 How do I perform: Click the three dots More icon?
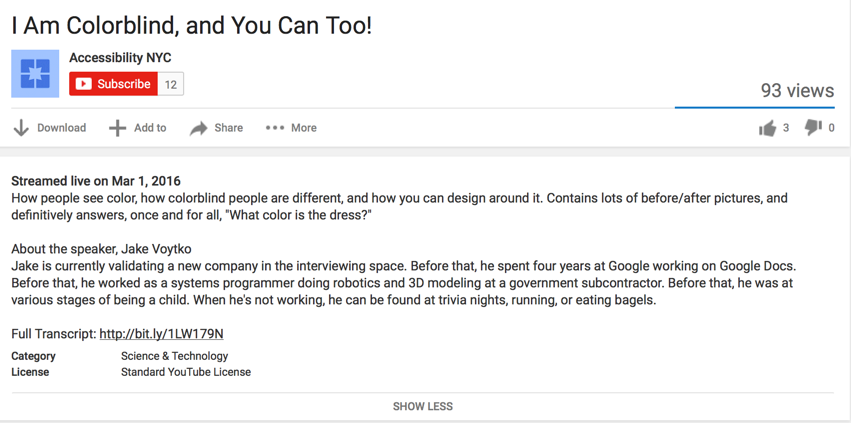275,128
